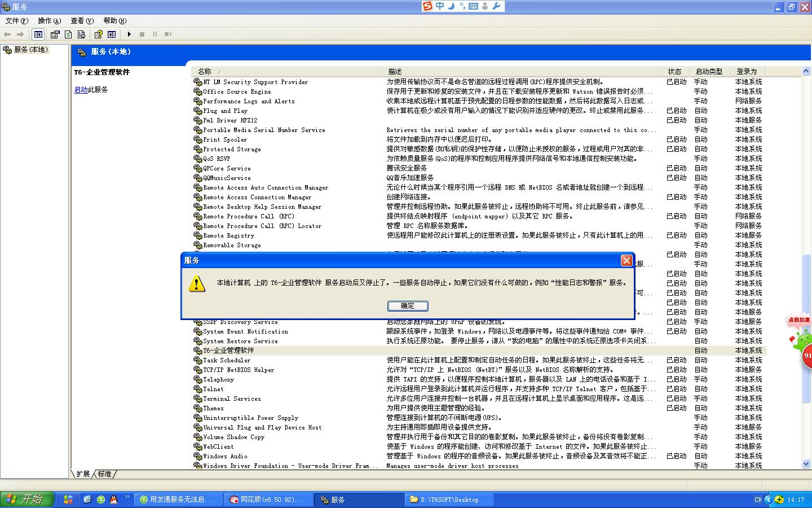Toggle the moon half/full-width icon on IME bar
812x508 pixels.
(x=451, y=6)
